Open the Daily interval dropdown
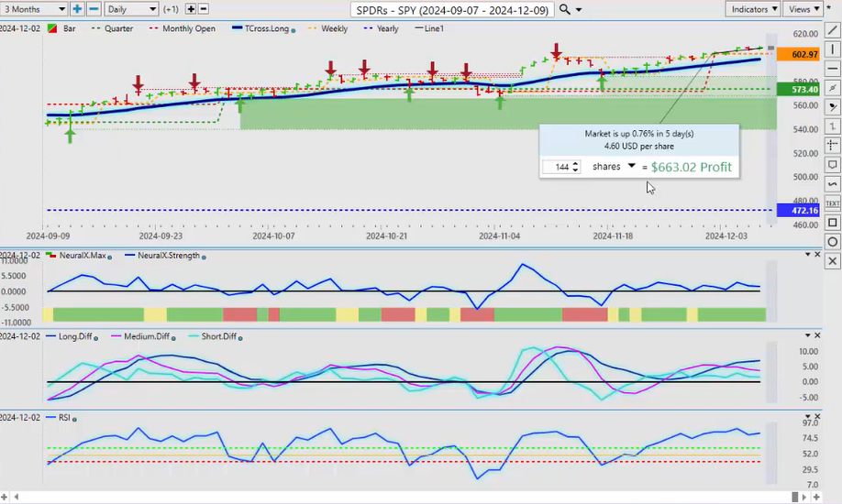This screenshot has width=842, height=504. pos(131,9)
